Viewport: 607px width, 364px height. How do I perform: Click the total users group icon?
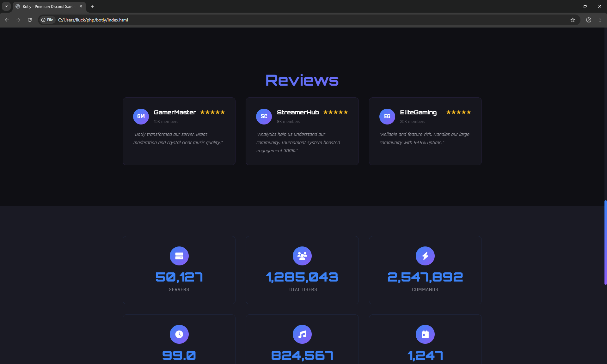tap(302, 256)
